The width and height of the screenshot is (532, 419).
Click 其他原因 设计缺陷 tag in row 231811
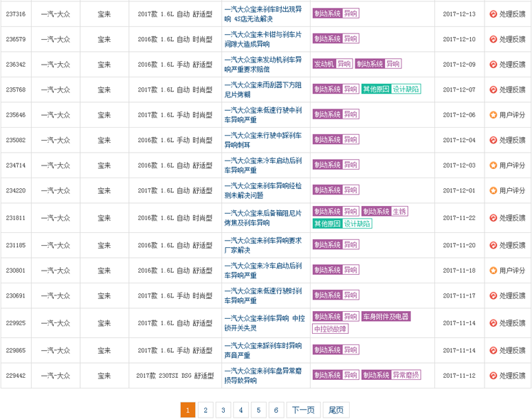[x=343, y=224]
